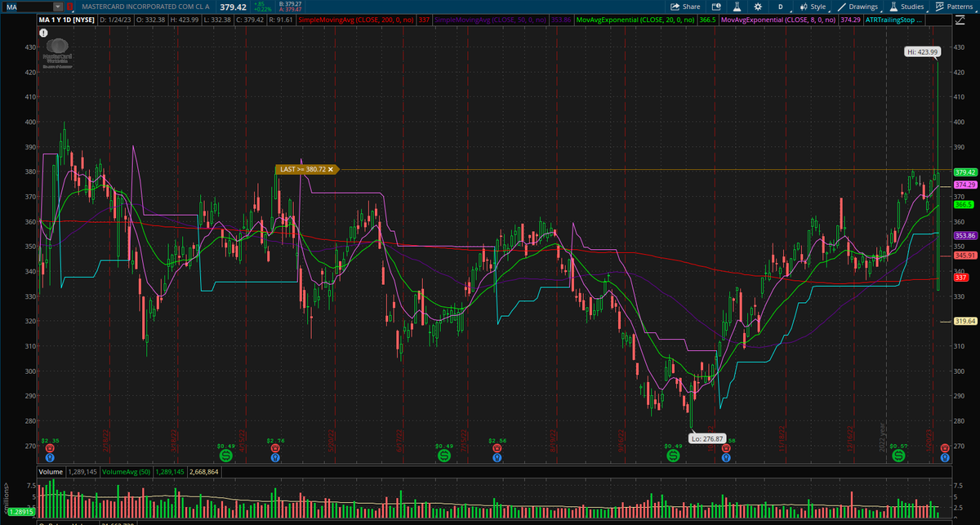This screenshot has width=980, height=525.
Task: Click the Hi: 423.99 price bubble
Action: point(923,51)
